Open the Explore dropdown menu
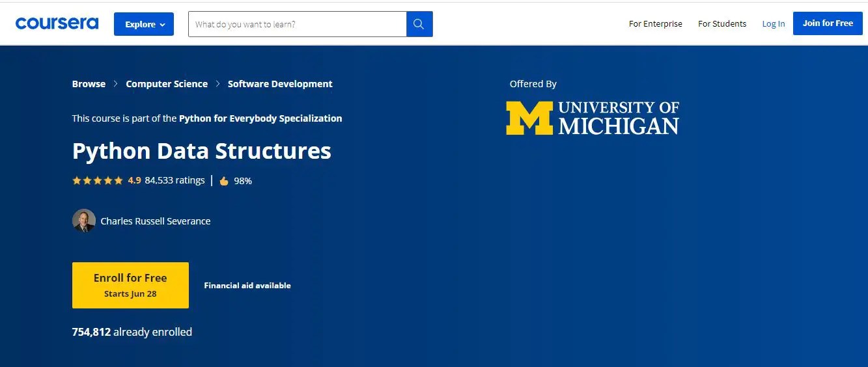868x367 pixels. pyautogui.click(x=144, y=24)
